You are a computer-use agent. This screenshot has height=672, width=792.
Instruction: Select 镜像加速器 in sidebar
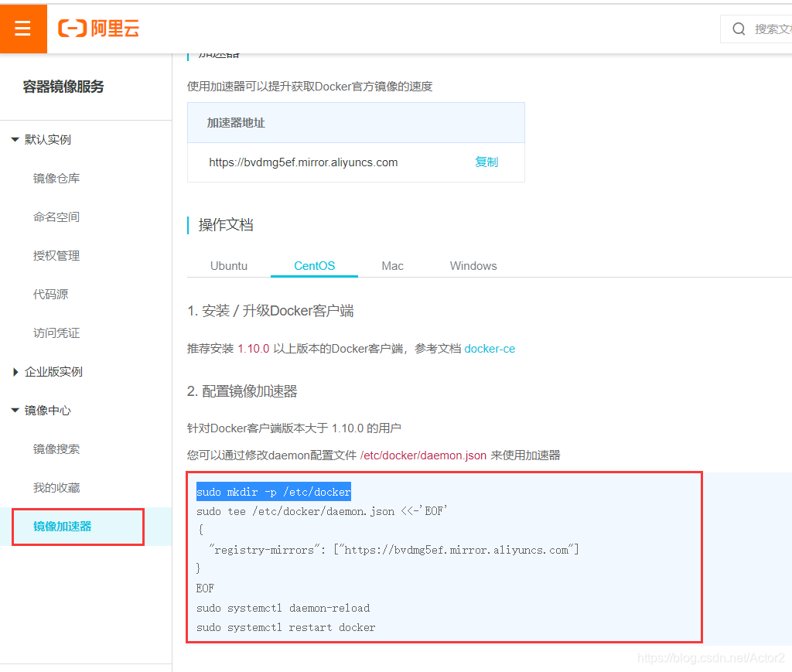(62, 527)
